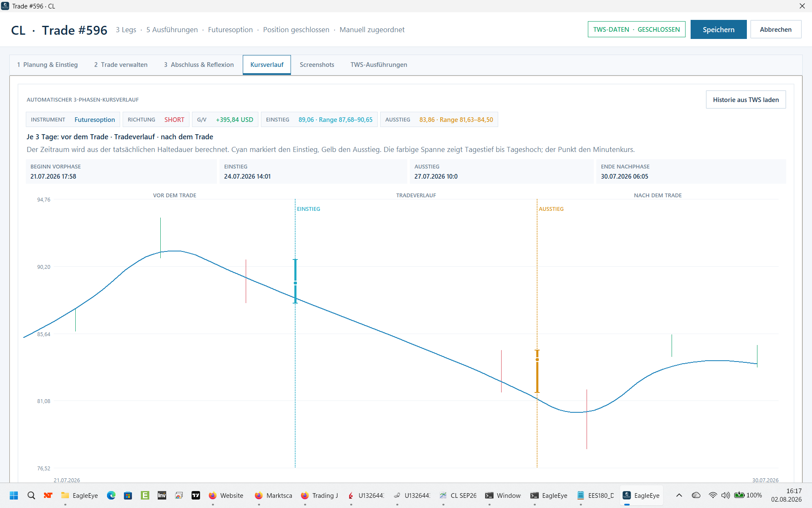Load history via Historie aus TWS laden
This screenshot has height=508, width=812.
[746, 99]
